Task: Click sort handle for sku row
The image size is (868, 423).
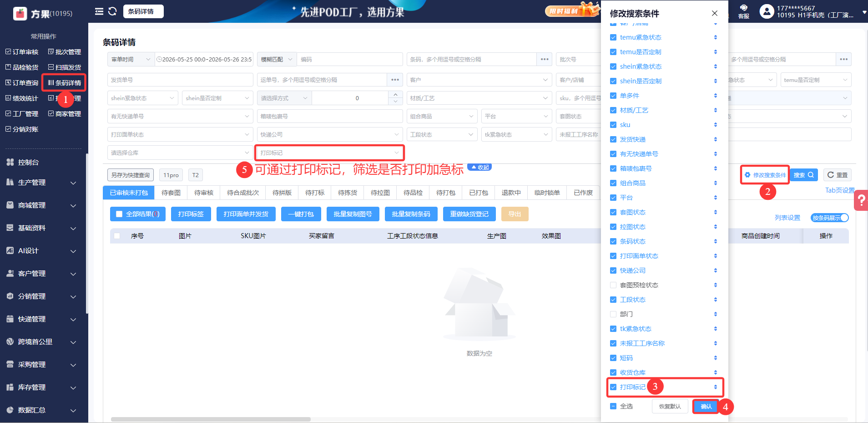Action: [716, 125]
